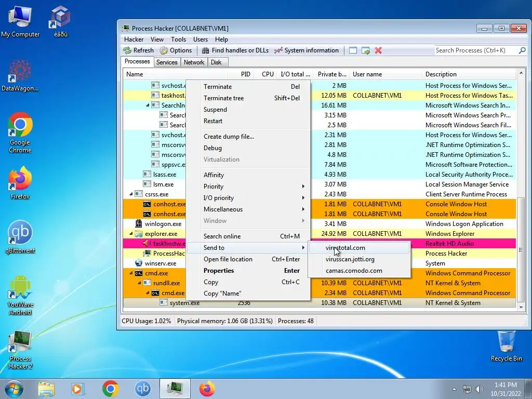This screenshot has width=532, height=399.
Task: Click the find window toolbar icon
Action: coord(353,50)
